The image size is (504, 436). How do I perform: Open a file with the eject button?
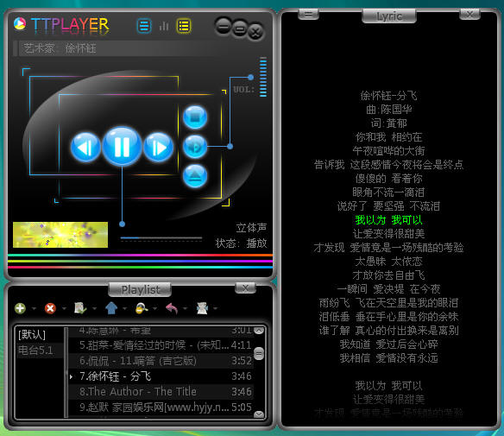[195, 176]
